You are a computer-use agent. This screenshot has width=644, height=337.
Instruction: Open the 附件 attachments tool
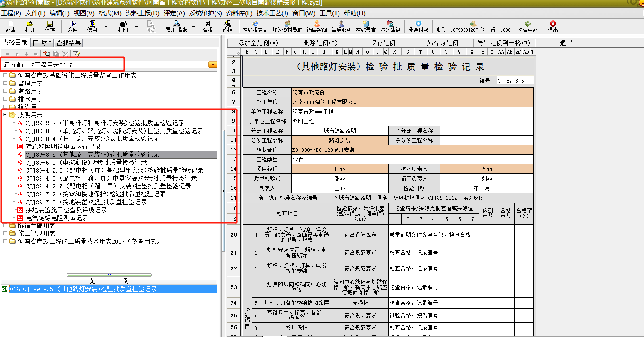point(72,27)
